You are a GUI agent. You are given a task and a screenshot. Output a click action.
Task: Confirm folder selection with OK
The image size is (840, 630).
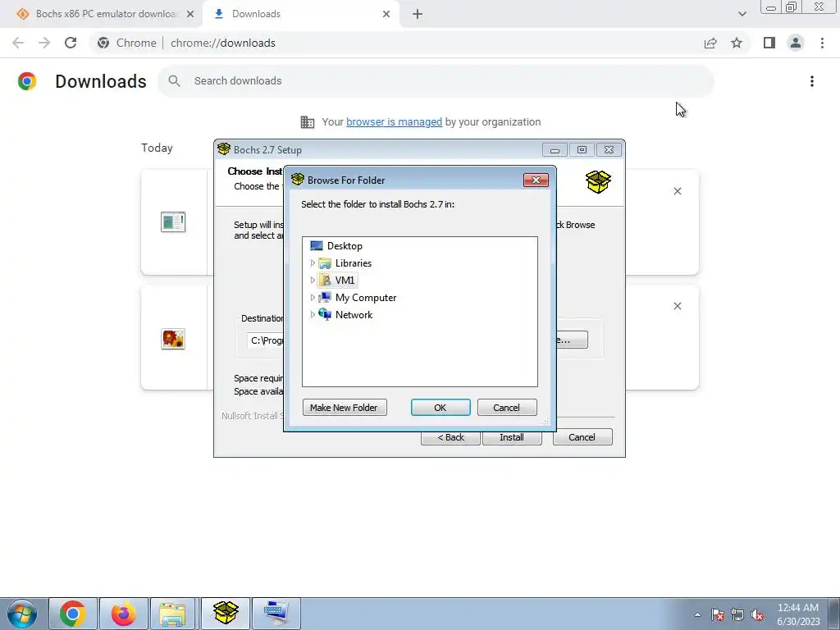coord(441,408)
